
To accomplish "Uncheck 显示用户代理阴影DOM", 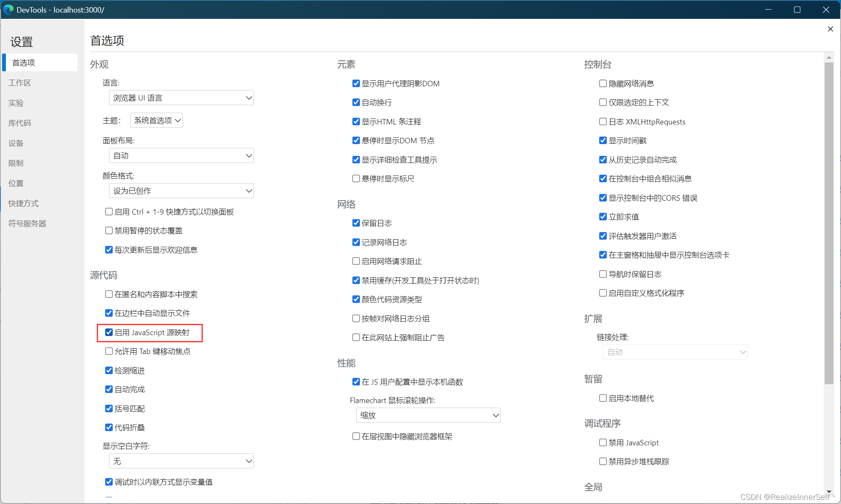I will click(x=356, y=83).
